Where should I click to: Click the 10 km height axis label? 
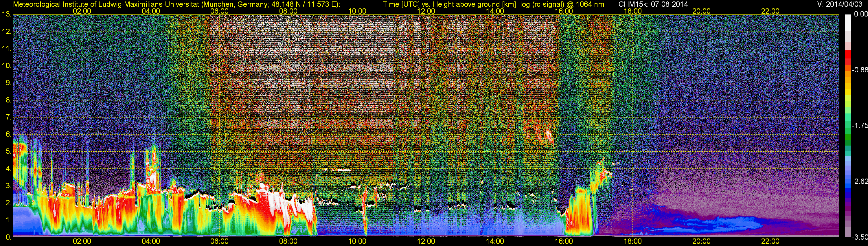6,66
